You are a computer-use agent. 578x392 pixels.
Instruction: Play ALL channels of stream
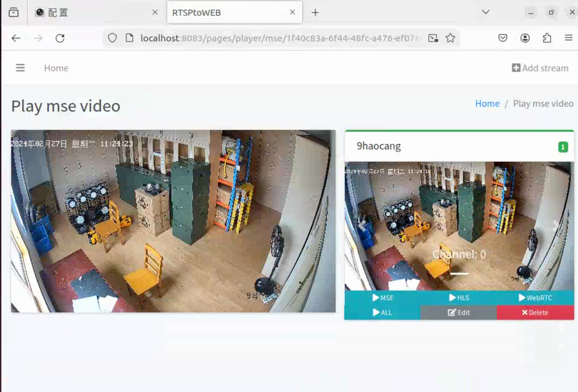tap(382, 312)
